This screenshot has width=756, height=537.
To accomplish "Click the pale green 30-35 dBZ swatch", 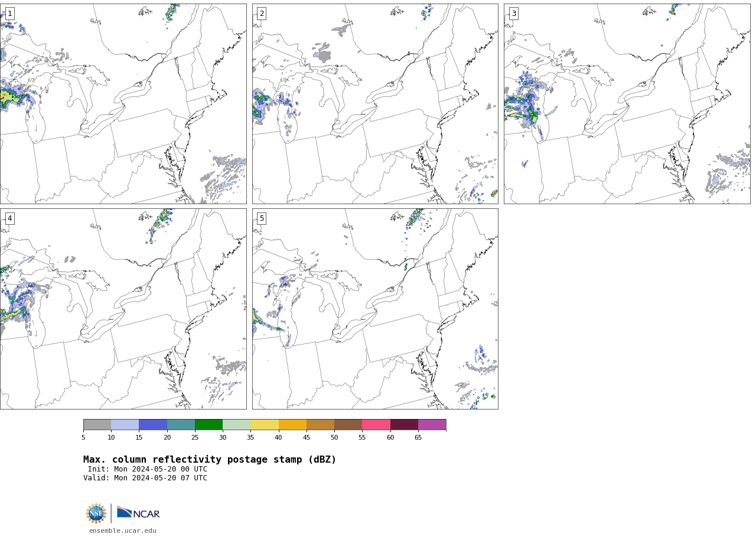I will pos(237,425).
